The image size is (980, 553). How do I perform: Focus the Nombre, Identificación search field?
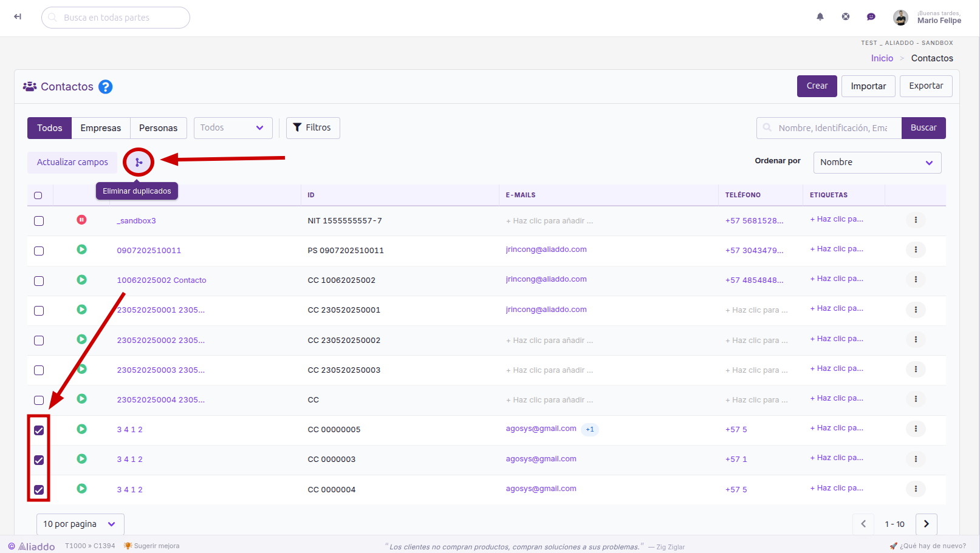point(829,128)
